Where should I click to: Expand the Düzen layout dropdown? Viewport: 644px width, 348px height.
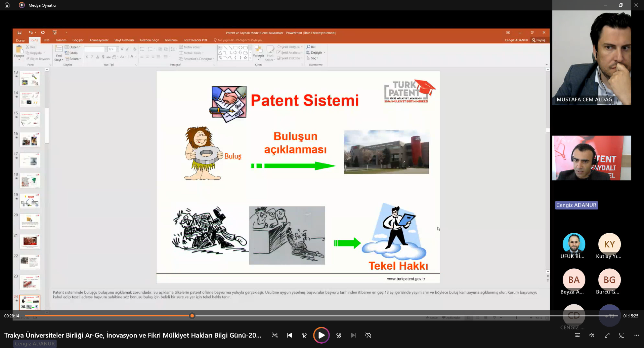73,47
